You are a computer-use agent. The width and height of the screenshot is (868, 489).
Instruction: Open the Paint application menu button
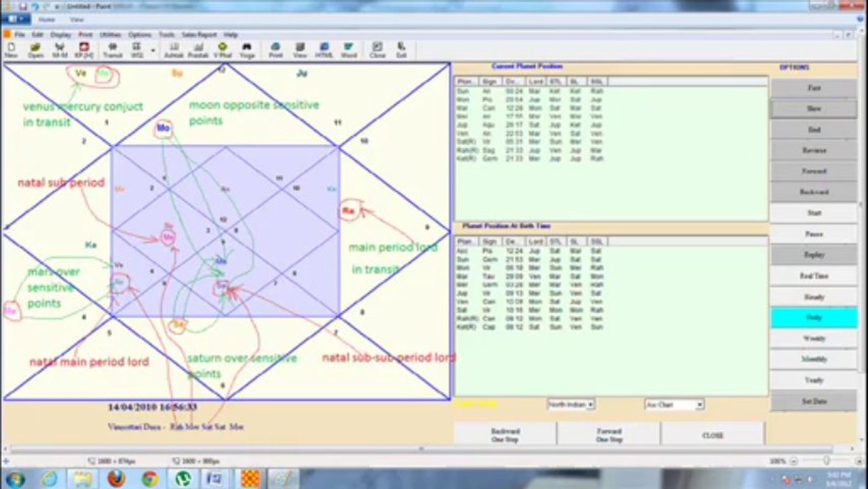click(15, 19)
